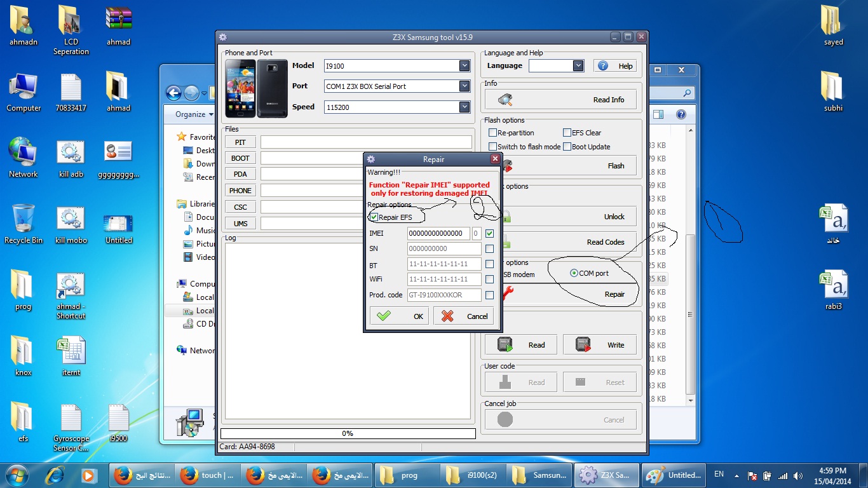Select the 'iternt' spreadsheet icon
This screenshot has height=488, width=868.
71,356
